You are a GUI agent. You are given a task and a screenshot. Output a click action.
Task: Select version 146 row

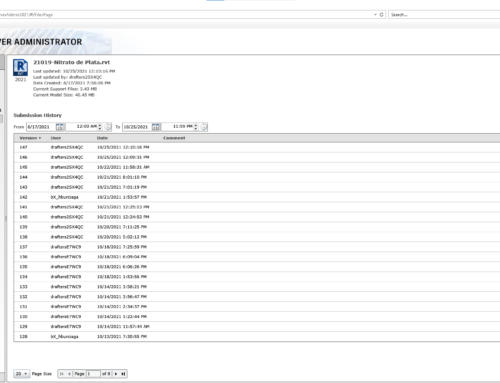257,157
